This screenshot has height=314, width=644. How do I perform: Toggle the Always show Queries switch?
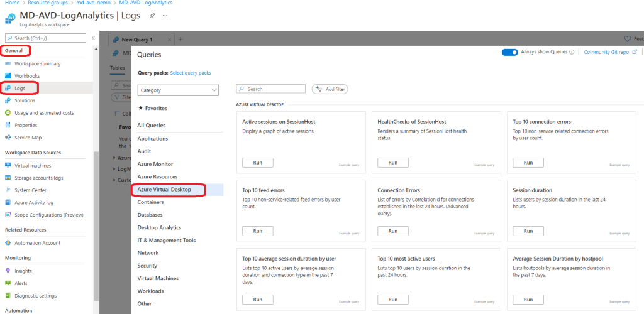pyautogui.click(x=509, y=52)
